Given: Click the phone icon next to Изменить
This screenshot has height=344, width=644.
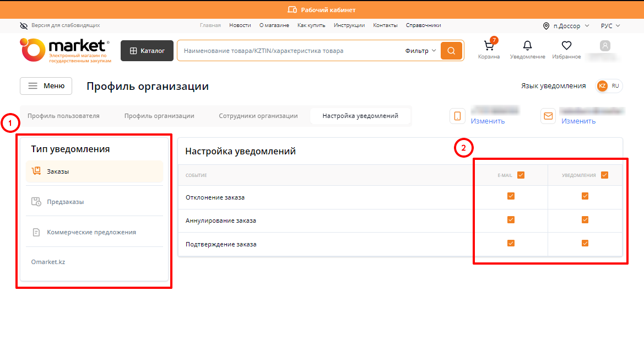Looking at the screenshot, I should coord(457,116).
